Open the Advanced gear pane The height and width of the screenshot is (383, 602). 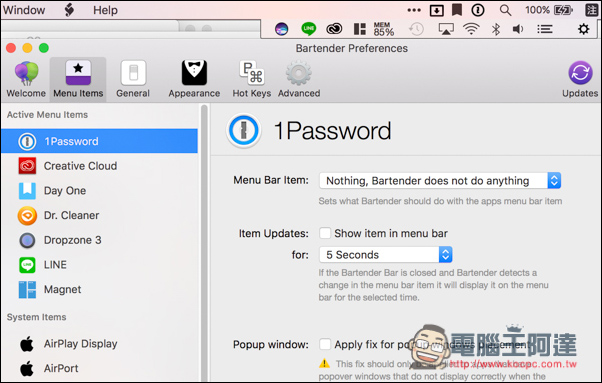(299, 79)
